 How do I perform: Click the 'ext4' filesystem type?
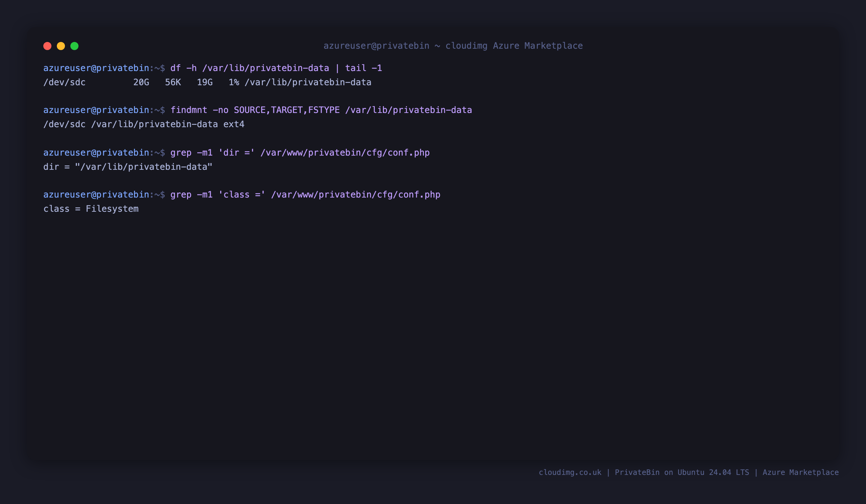coord(234,124)
